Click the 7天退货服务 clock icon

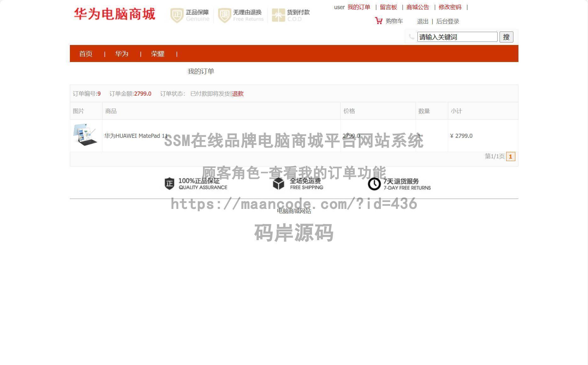[x=374, y=184]
